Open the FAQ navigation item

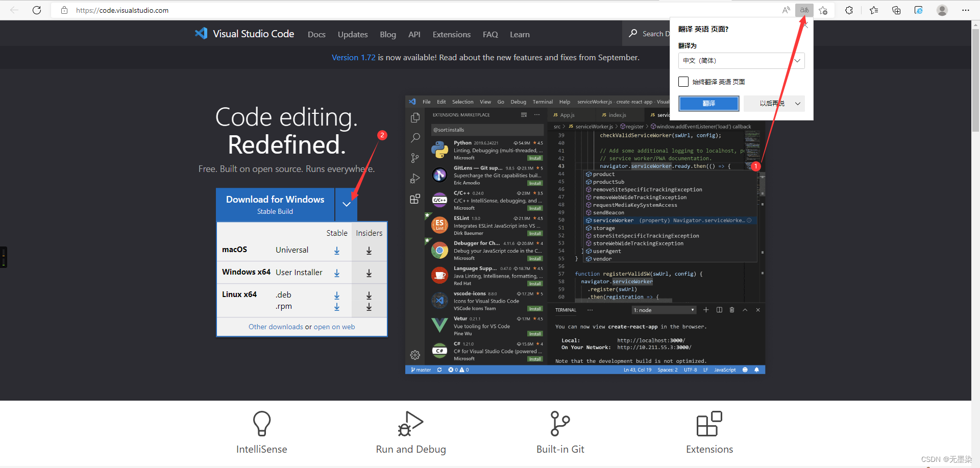pos(491,34)
